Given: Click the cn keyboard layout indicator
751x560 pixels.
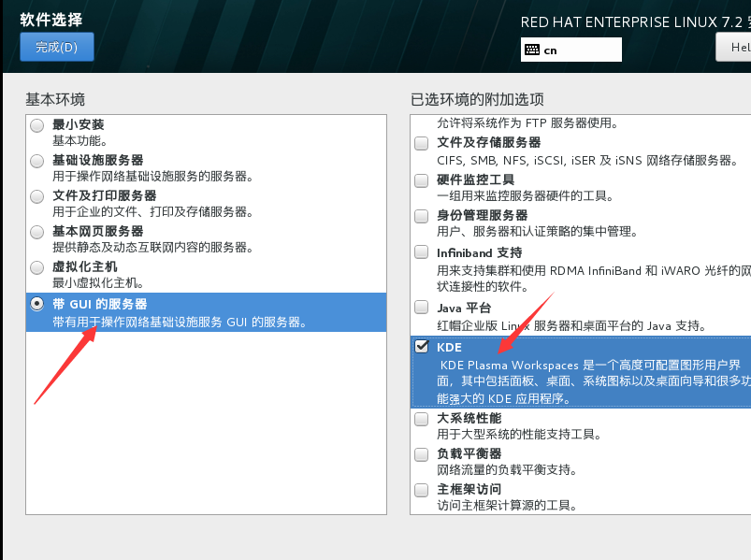Looking at the screenshot, I should point(570,50).
